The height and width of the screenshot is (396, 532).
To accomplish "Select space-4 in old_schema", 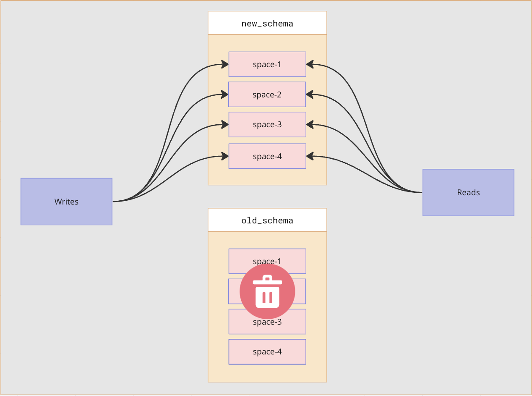I will pos(267,351).
